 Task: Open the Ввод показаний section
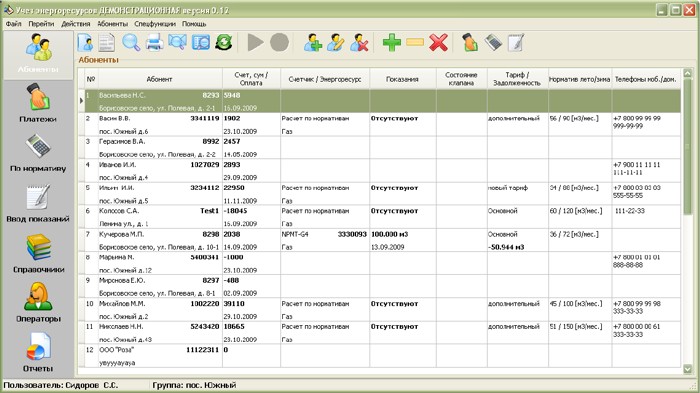(x=38, y=203)
